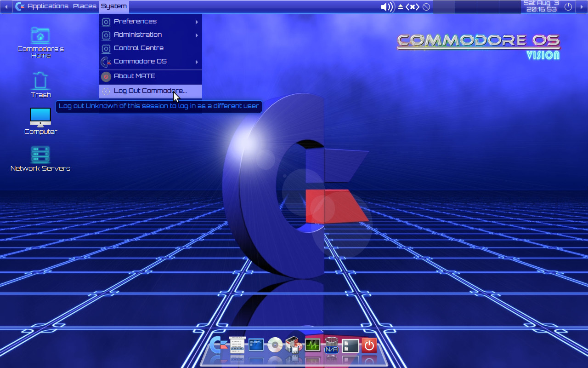Select Log Out Commodore from the menu
The width and height of the screenshot is (588, 368).
(150, 91)
